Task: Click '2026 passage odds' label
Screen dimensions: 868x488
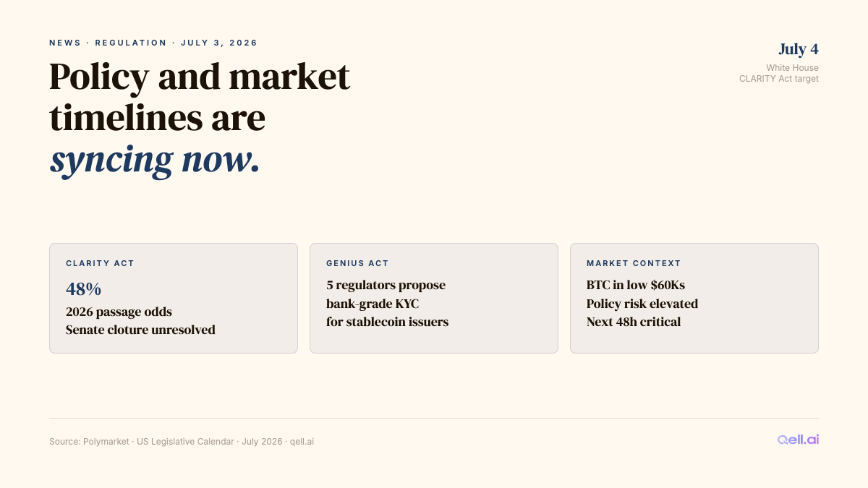Action: tap(119, 312)
